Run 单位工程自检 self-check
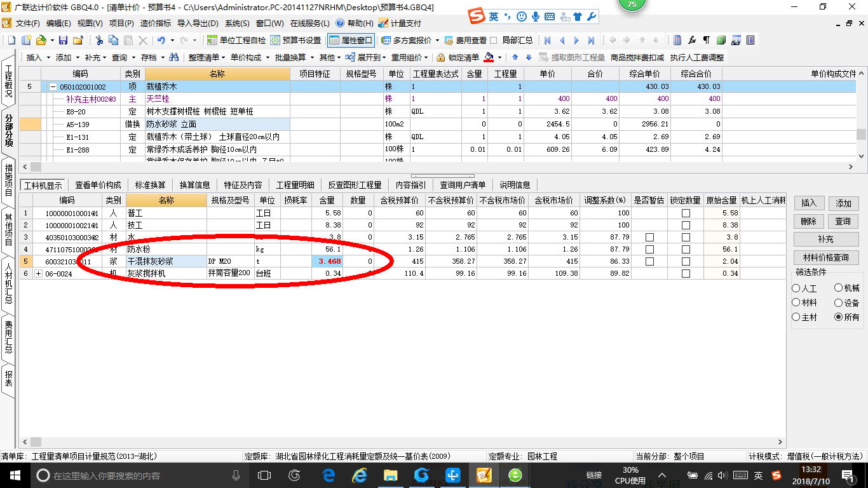 [x=236, y=40]
